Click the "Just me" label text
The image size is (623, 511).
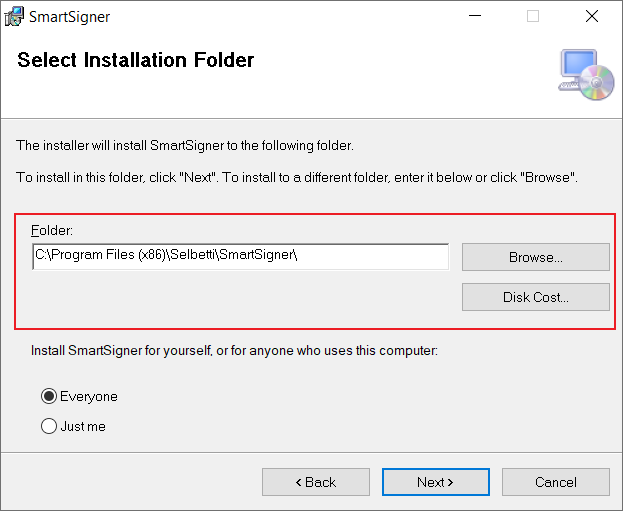(x=83, y=426)
